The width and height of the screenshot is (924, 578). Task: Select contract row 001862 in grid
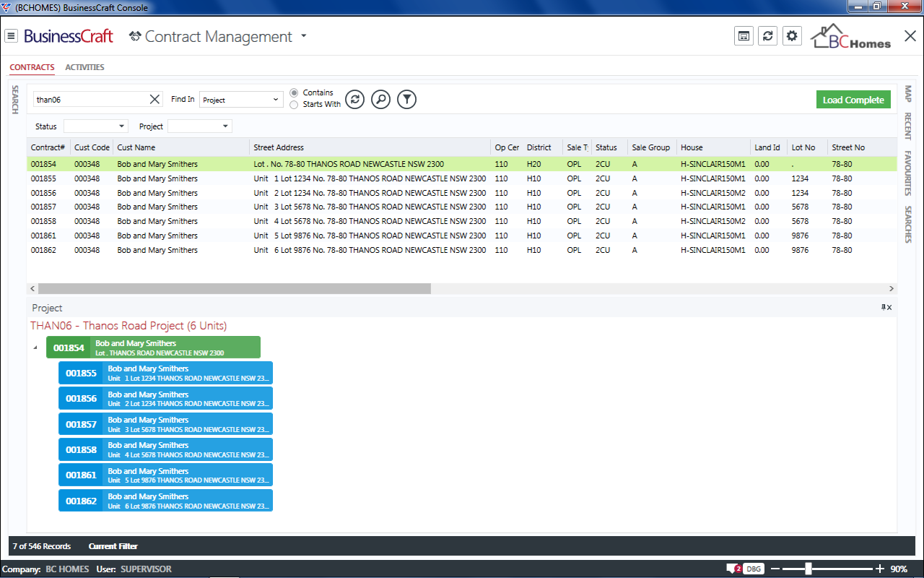(x=462, y=250)
